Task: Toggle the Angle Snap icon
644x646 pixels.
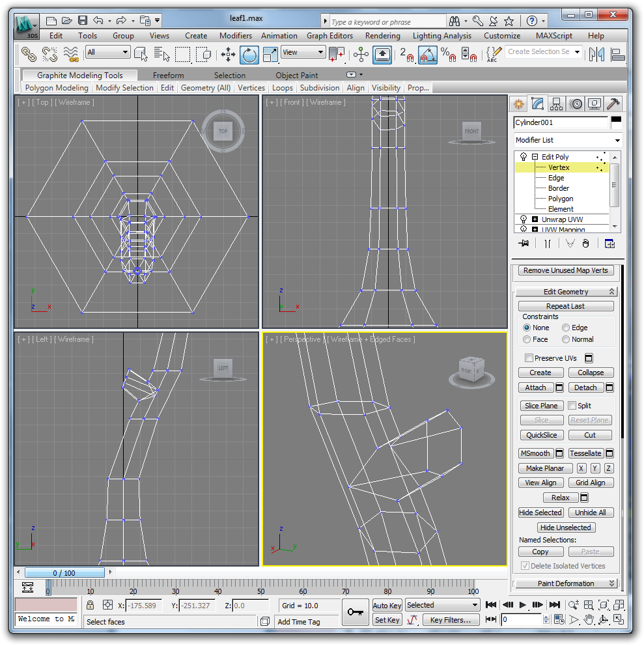Action: [427, 55]
